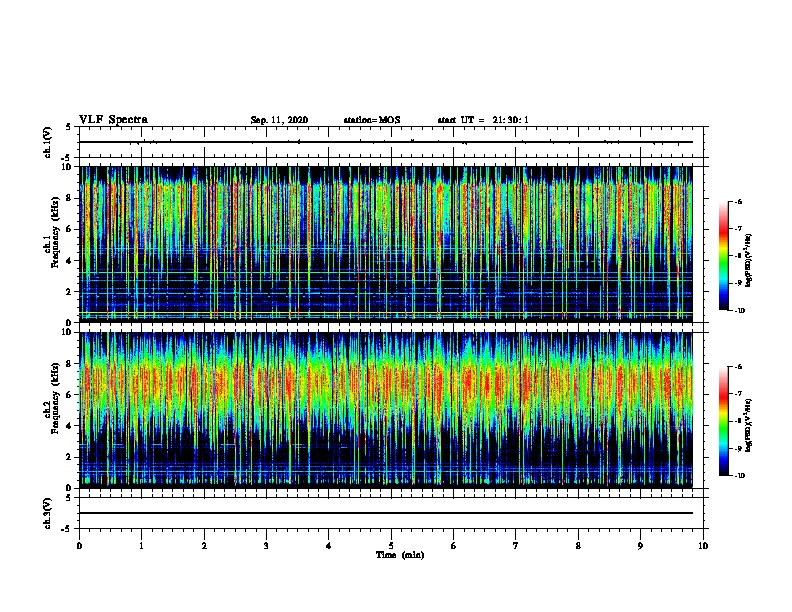Click the ch.1 voltage waveform trace
Image resolution: width=792 pixels, height=612 pixels.
pyautogui.click(x=386, y=142)
